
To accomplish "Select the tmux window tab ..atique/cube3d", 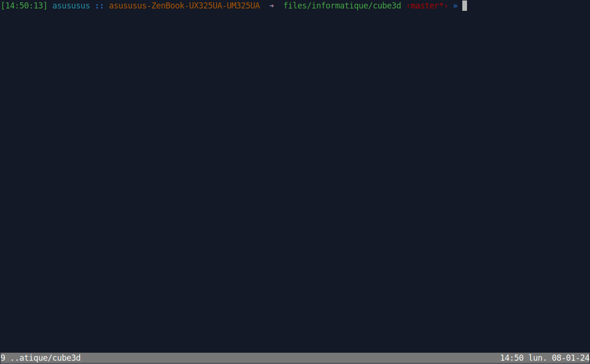I will [x=45, y=358].
